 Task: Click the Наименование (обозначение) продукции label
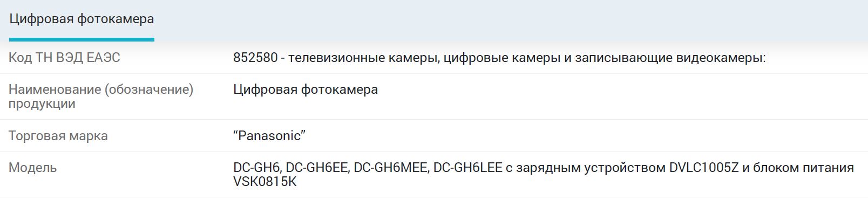[x=101, y=96]
